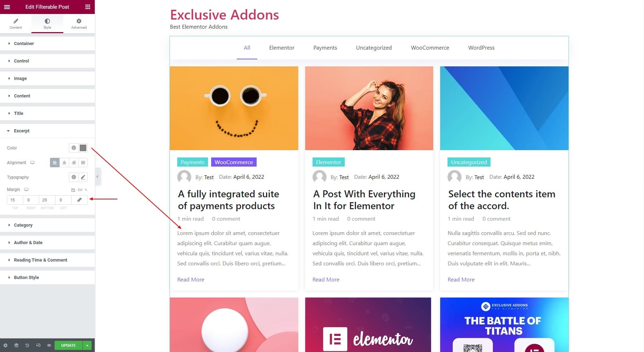The width and height of the screenshot is (644, 352).
Task: Click the margin Top input field
Action: 15,200
